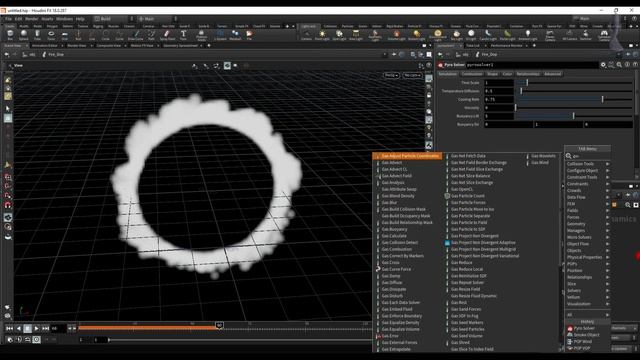Image resolution: width=640 pixels, height=360 pixels.
Task: Open the Help menu
Action: point(80,19)
